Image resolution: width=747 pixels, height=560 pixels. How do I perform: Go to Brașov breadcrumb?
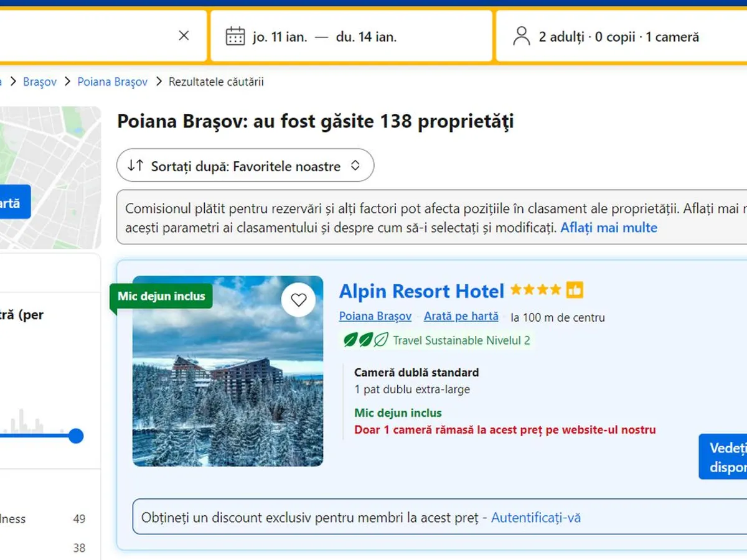pos(40,82)
